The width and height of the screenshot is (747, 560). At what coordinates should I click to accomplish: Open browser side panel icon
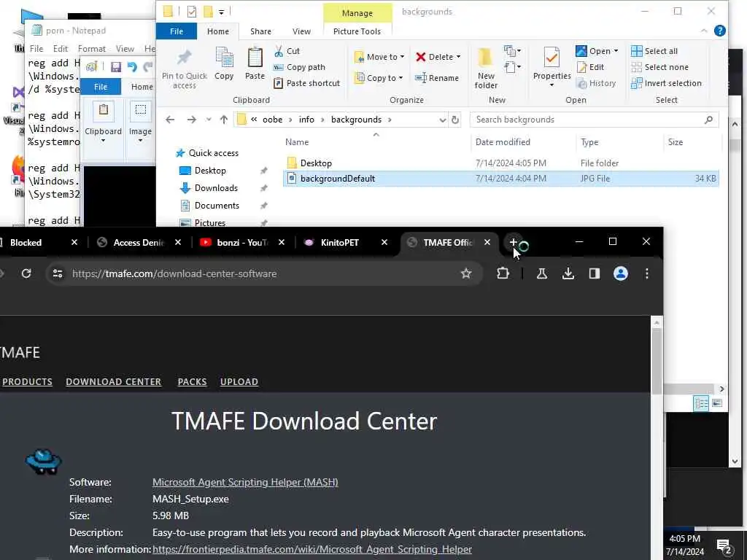594,273
